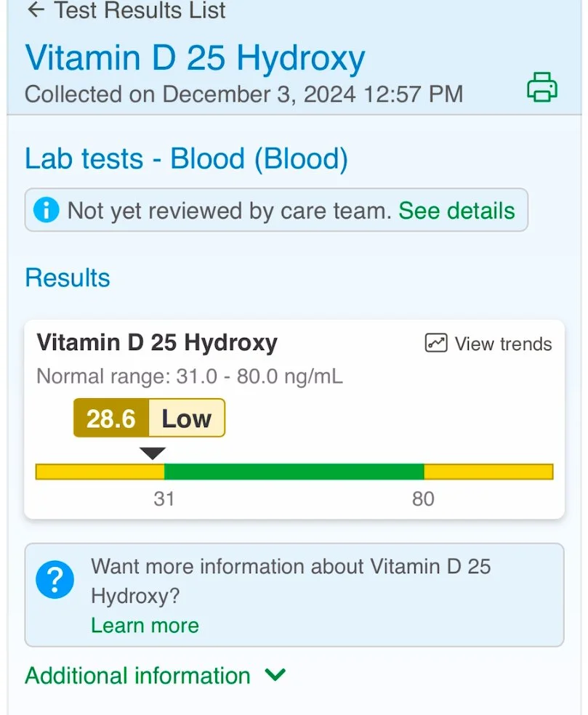Screen dimensions: 588x715
Task: Click the Results section heading
Action: [68, 278]
